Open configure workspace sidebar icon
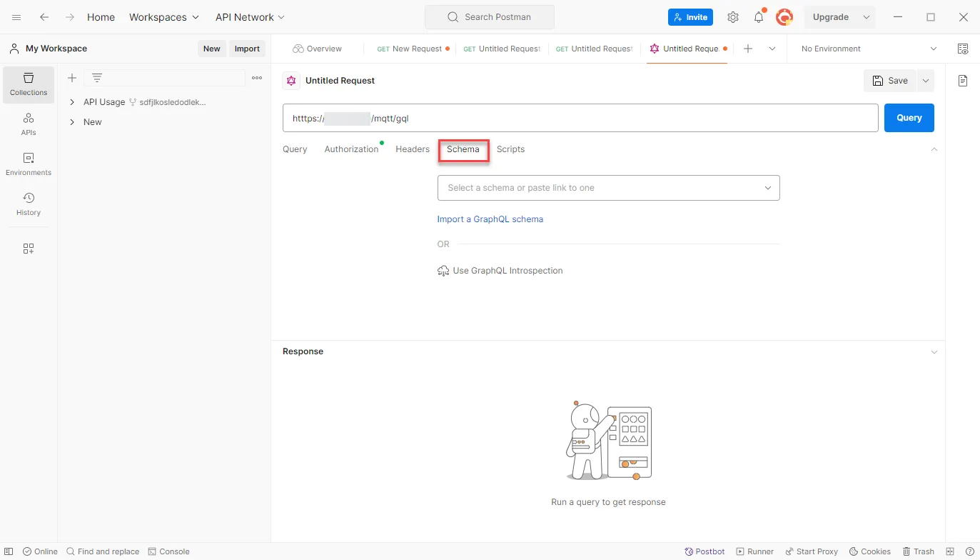The image size is (980, 560). pyautogui.click(x=29, y=249)
